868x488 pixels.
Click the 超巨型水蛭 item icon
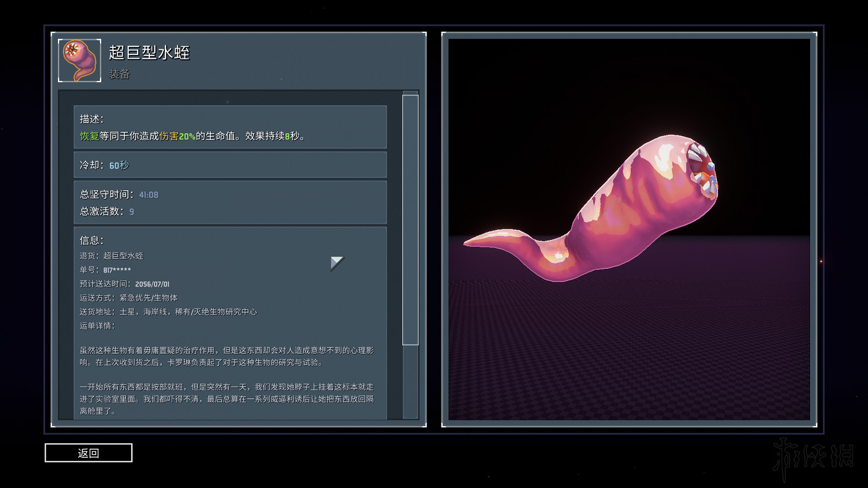pyautogui.click(x=80, y=61)
